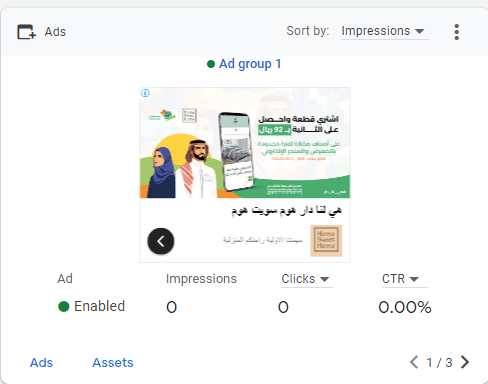
Task: Expand the CTR metric dropdown
Action: coord(404,279)
